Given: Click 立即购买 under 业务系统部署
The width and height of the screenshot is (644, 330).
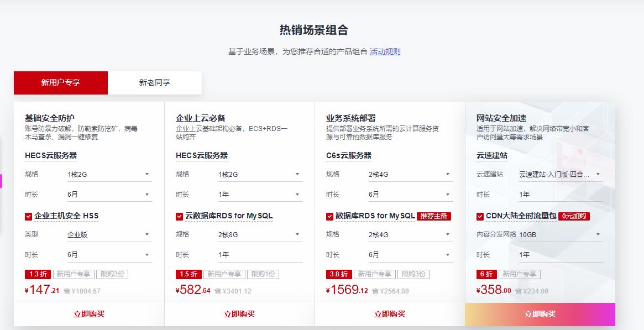Looking at the screenshot, I should [390, 315].
